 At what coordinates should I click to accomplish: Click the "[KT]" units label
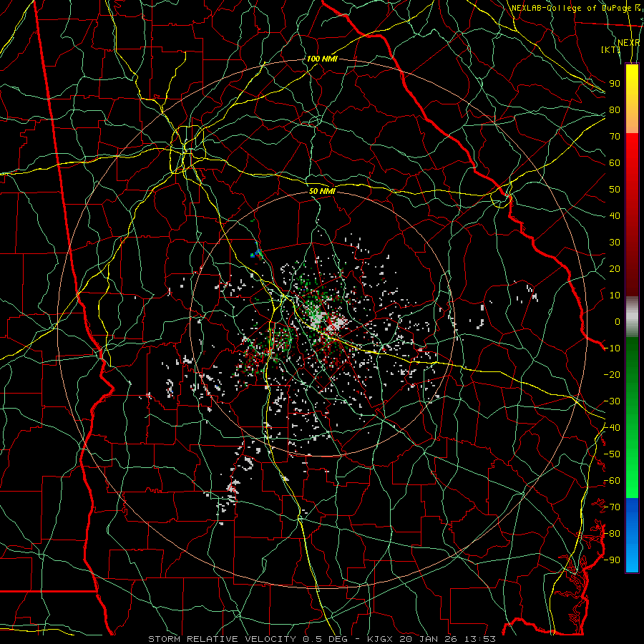click(611, 49)
